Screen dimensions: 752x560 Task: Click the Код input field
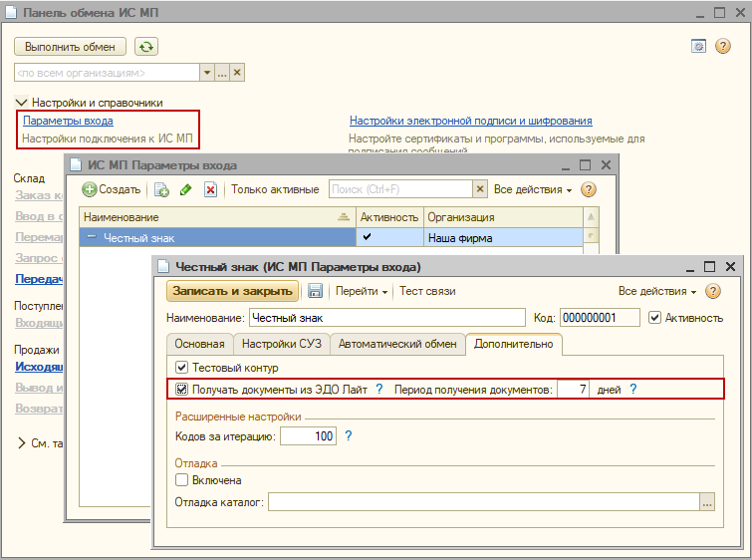point(600,318)
